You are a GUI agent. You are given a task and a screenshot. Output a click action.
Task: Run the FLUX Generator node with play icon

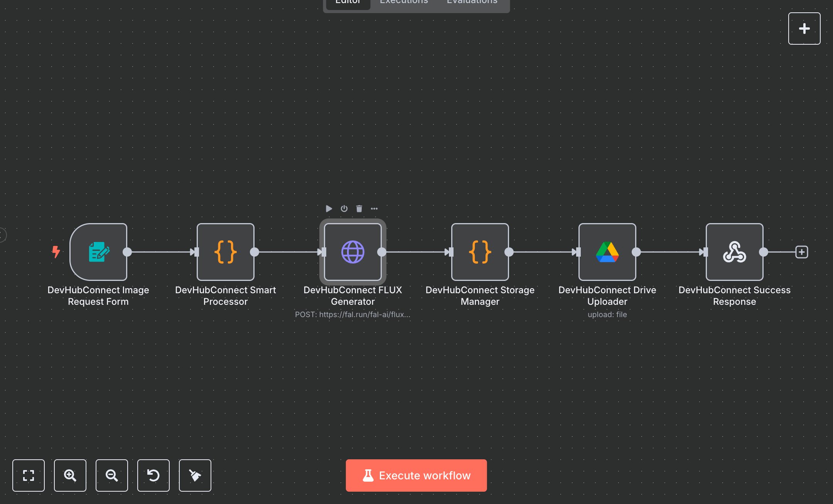[329, 208]
